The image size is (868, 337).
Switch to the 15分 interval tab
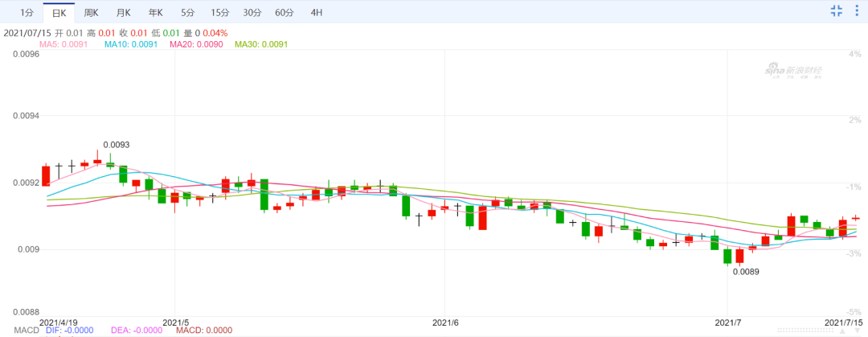(219, 11)
